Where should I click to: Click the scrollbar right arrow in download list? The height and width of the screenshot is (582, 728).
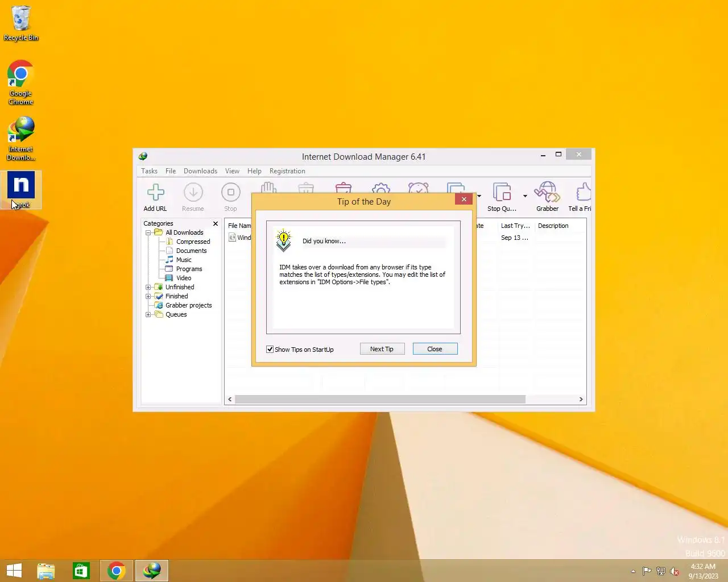(581, 399)
